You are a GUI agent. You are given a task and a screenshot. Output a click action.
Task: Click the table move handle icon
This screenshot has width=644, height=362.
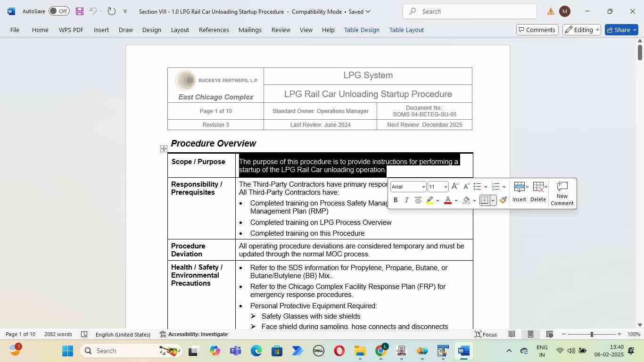164,149
